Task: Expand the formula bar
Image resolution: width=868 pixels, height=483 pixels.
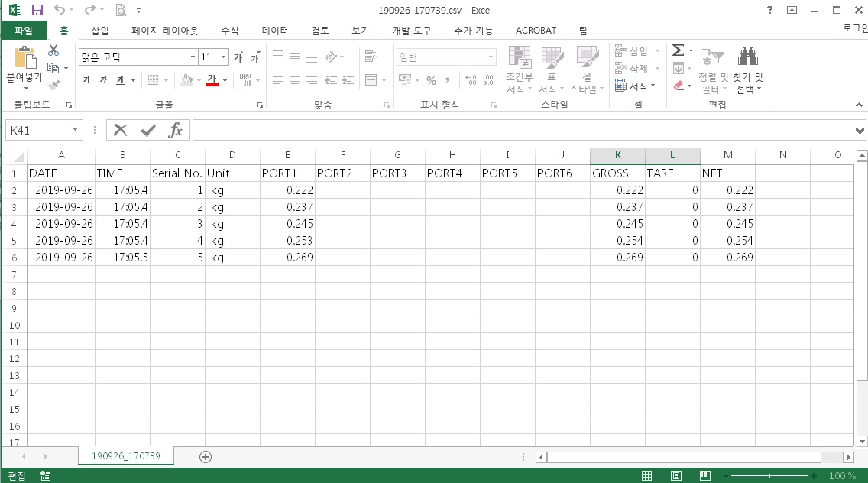Action: [859, 131]
